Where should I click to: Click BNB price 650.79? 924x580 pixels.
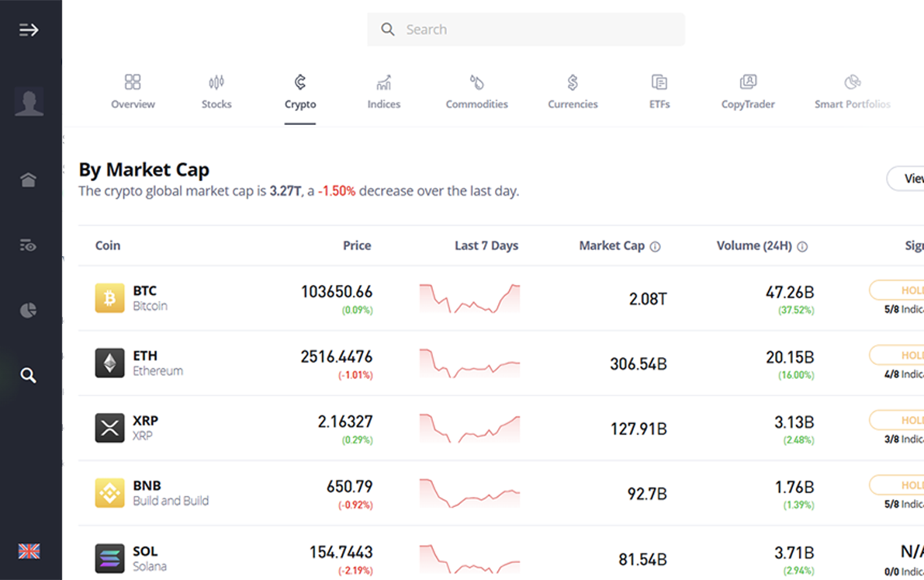pos(349,486)
